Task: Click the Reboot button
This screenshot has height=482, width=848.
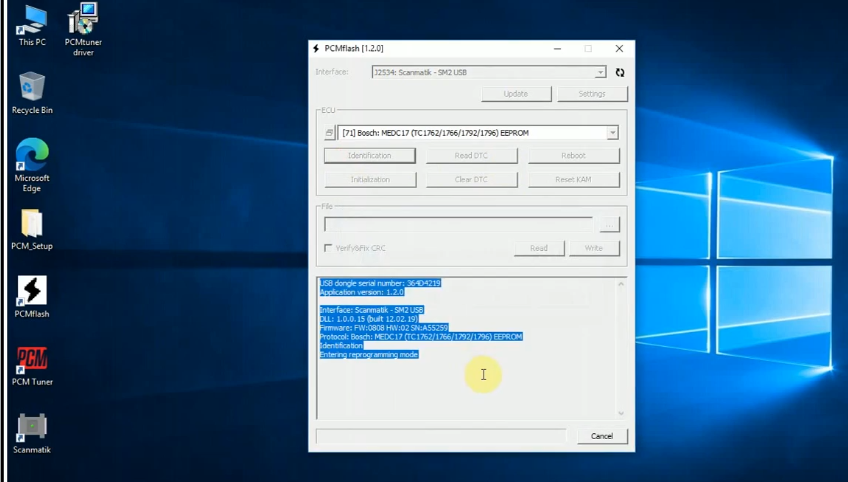Action: click(574, 156)
